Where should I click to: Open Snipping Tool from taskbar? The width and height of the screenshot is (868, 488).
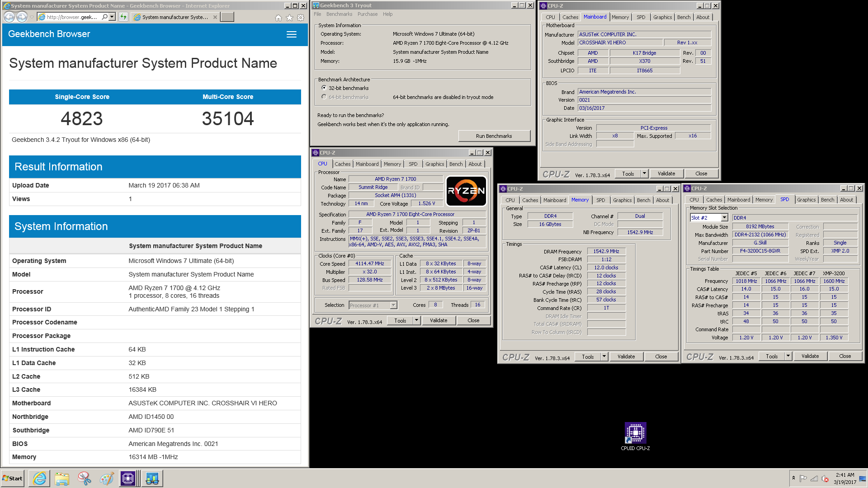point(84,479)
